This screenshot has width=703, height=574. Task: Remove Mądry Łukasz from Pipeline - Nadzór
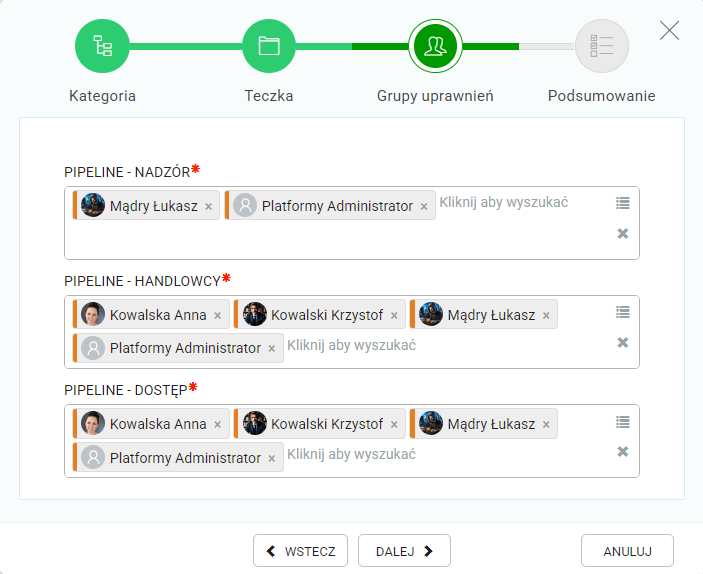point(208,207)
